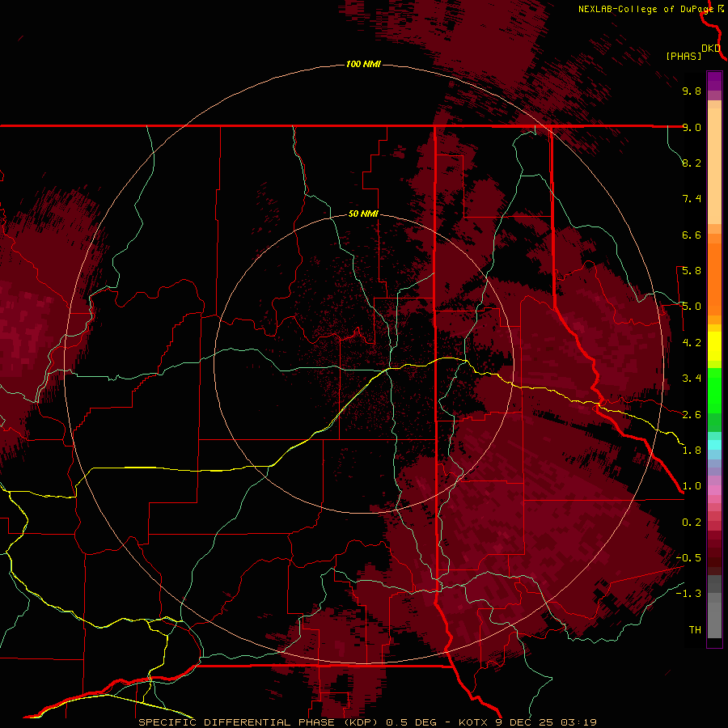
Task: Pick the pink color bar segment
Action: (x=714, y=490)
